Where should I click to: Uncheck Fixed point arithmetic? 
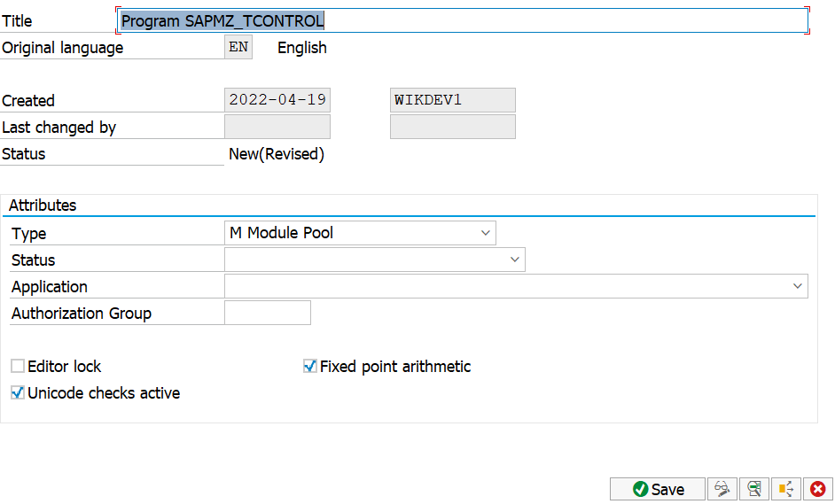(x=310, y=366)
